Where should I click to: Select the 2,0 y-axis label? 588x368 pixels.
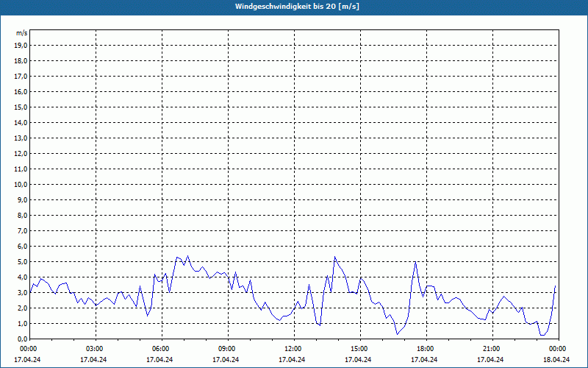coord(22,308)
